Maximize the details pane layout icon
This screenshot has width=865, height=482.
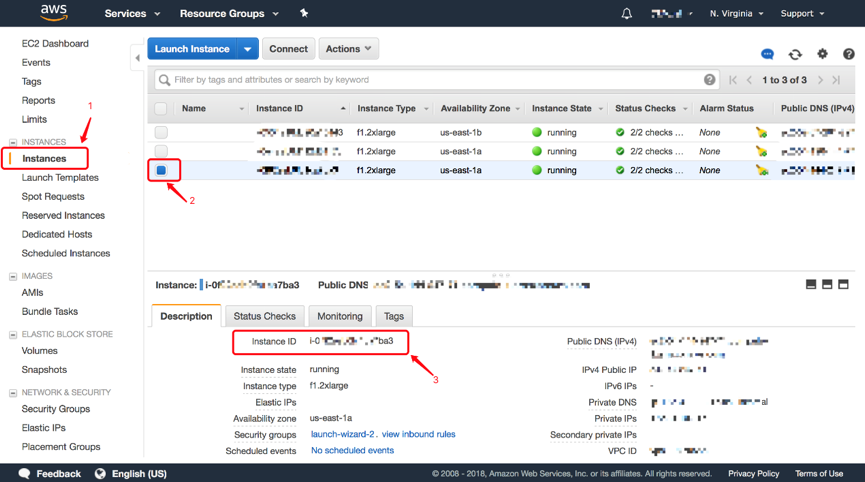843,285
